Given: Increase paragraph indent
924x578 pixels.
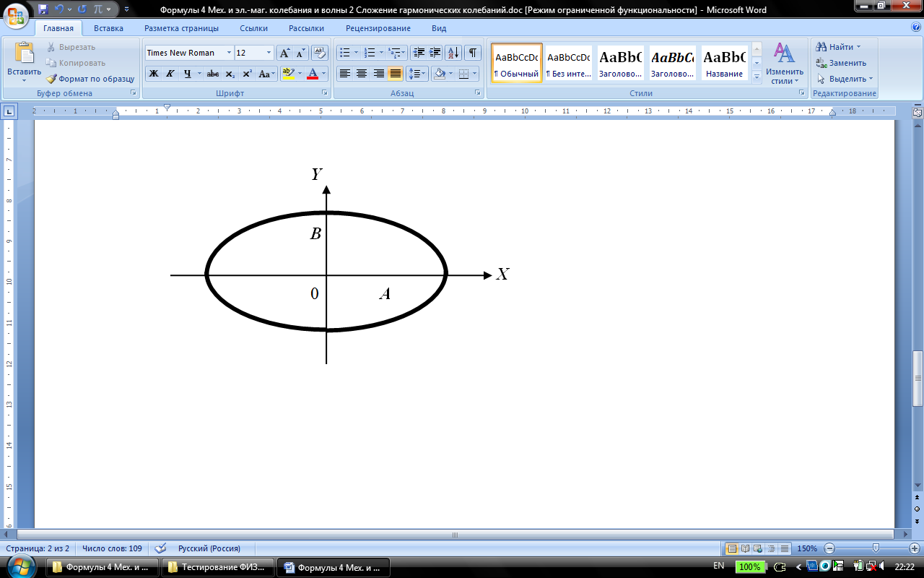Looking at the screenshot, I should coord(435,53).
